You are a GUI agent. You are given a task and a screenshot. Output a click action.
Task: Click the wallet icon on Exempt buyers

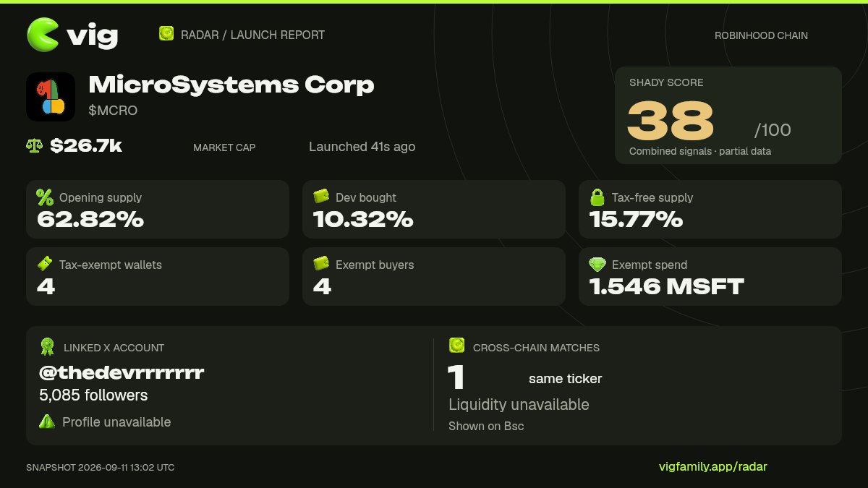click(x=321, y=264)
